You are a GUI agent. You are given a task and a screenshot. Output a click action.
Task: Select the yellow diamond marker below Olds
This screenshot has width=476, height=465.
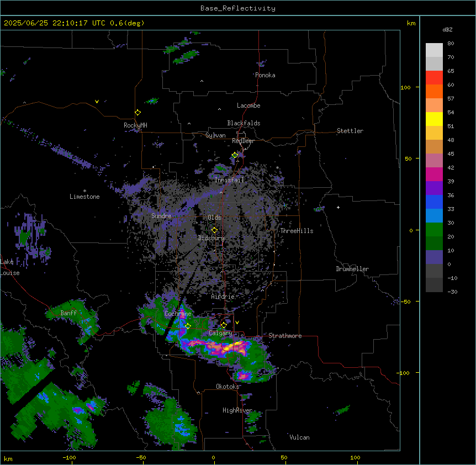coord(214,230)
